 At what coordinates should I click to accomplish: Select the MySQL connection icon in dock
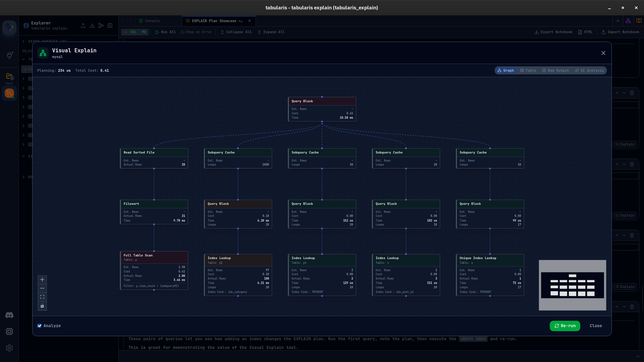(x=9, y=93)
